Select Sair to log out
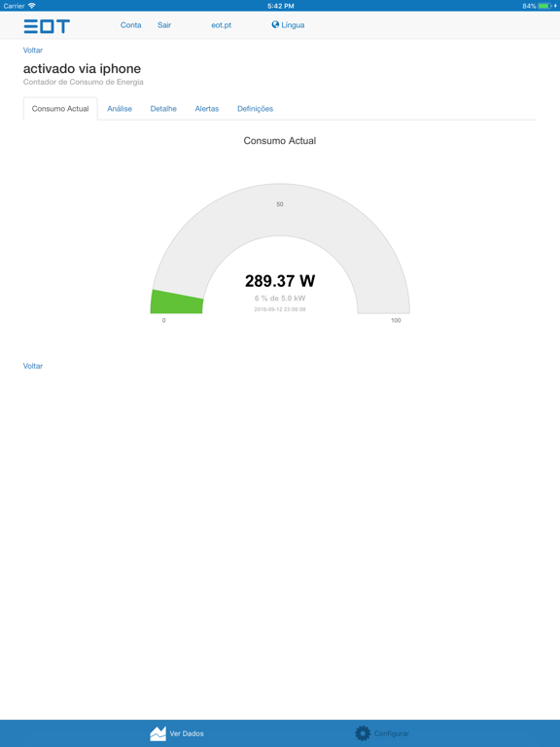 point(164,25)
